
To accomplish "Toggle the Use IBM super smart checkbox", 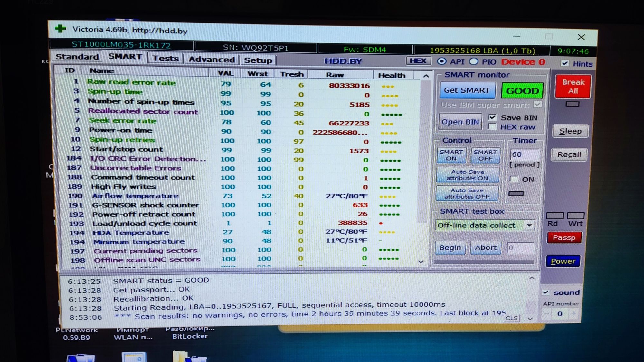I will pos(537,105).
